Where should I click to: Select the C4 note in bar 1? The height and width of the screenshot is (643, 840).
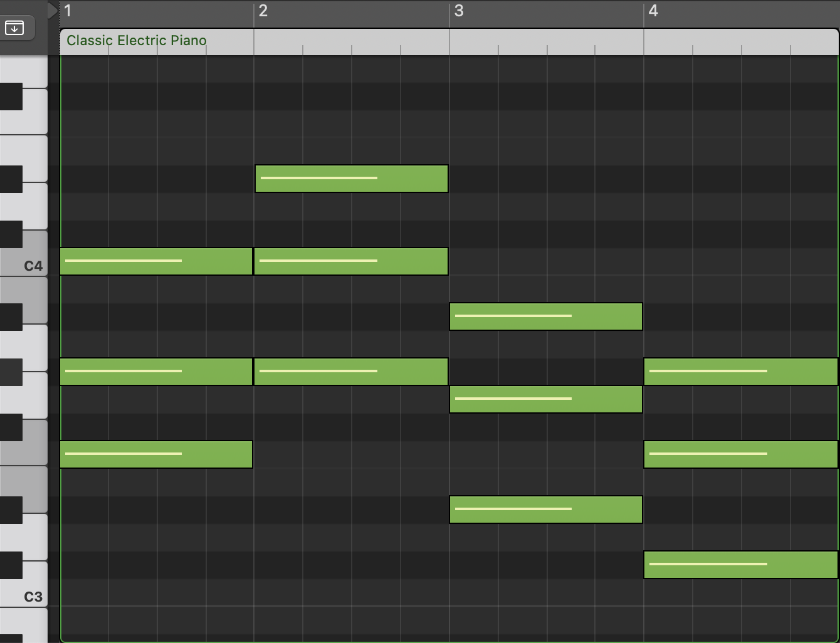156,261
